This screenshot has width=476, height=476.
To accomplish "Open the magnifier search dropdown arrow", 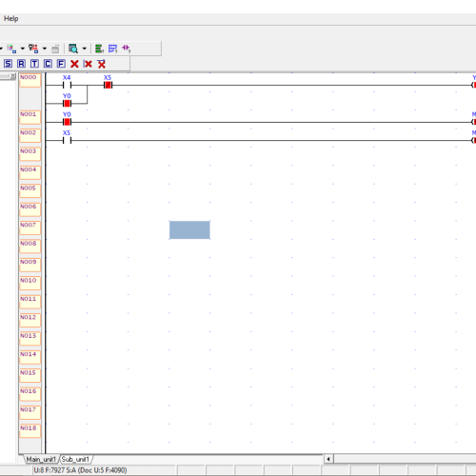I will [85, 49].
